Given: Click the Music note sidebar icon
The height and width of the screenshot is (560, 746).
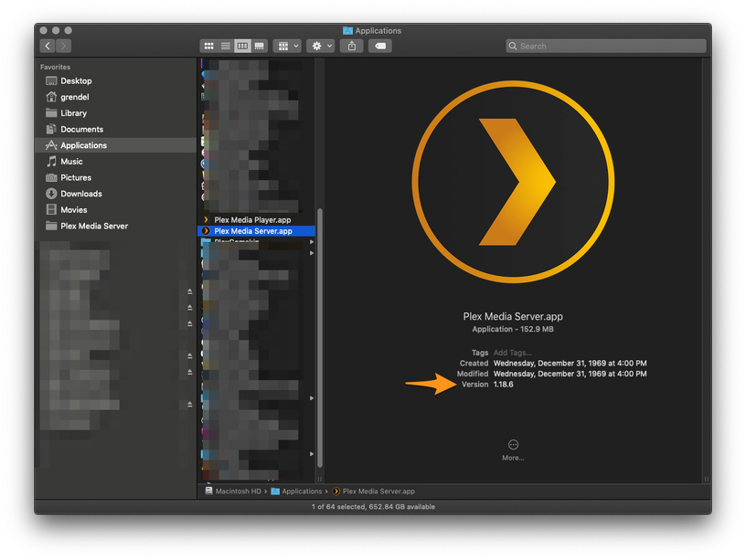Looking at the screenshot, I should click(x=51, y=162).
